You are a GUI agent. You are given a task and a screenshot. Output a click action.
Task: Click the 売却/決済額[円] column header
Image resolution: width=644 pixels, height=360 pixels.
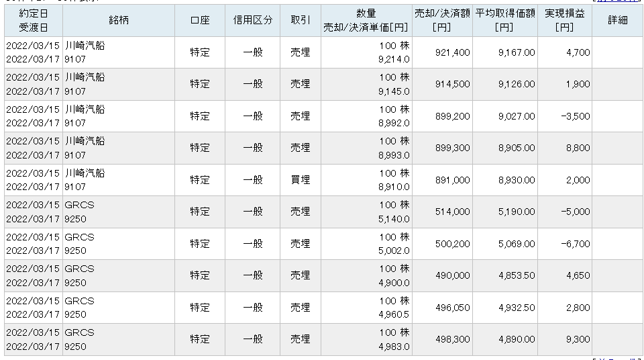pos(442,21)
